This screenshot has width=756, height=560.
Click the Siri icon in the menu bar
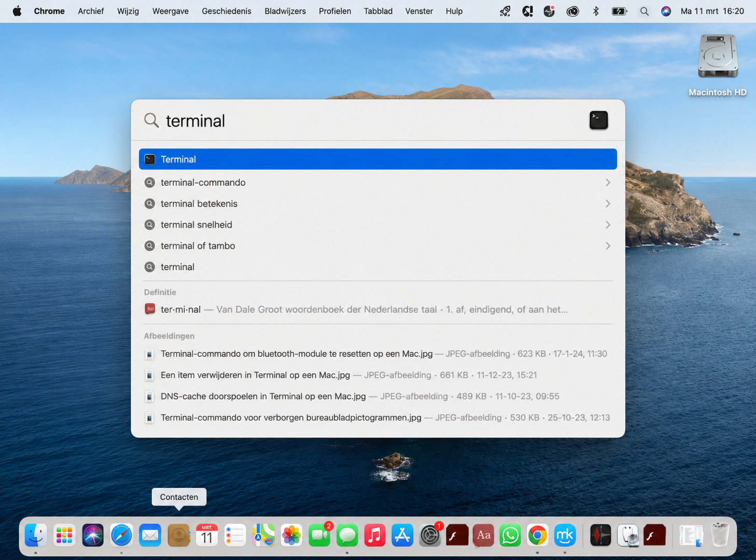click(x=666, y=11)
